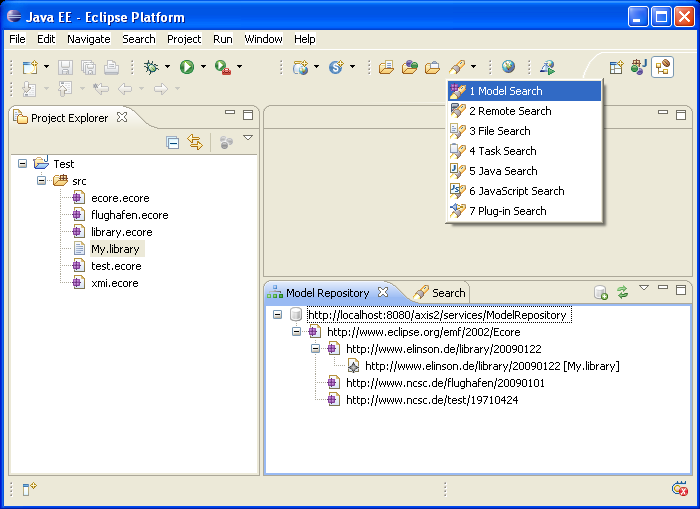Viewport: 700px width, 509px height.
Task: Switch to the Java perspective icon
Action: [x=639, y=67]
